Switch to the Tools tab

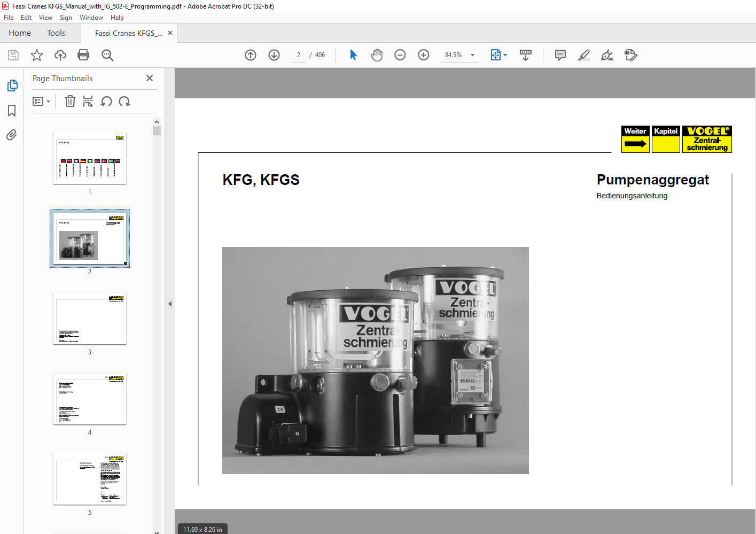pyautogui.click(x=56, y=33)
